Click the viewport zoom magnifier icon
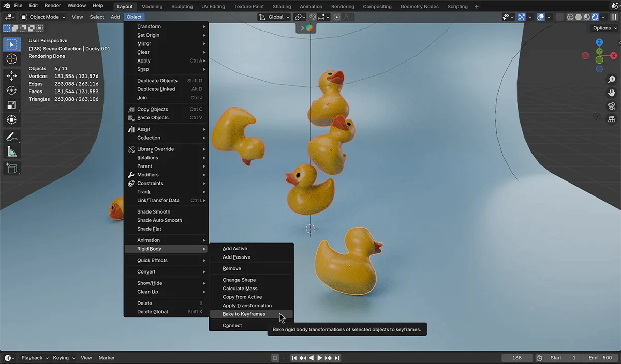Image resolution: width=621 pixels, height=364 pixels. pyautogui.click(x=612, y=80)
